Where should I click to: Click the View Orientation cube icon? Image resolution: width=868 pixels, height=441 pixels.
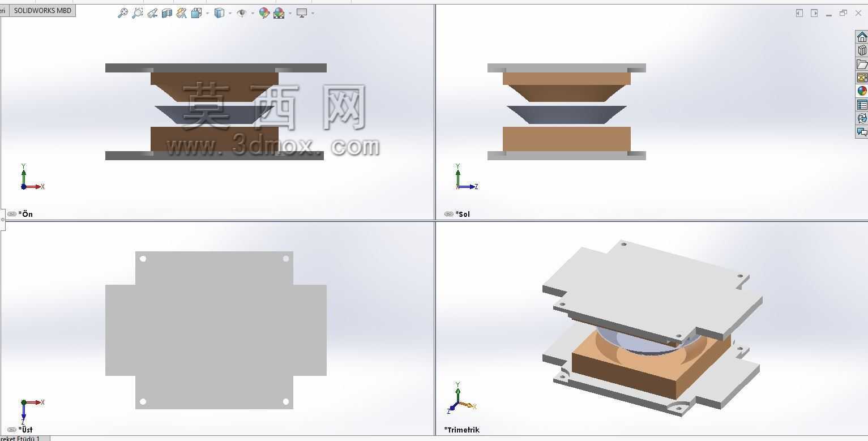point(196,13)
